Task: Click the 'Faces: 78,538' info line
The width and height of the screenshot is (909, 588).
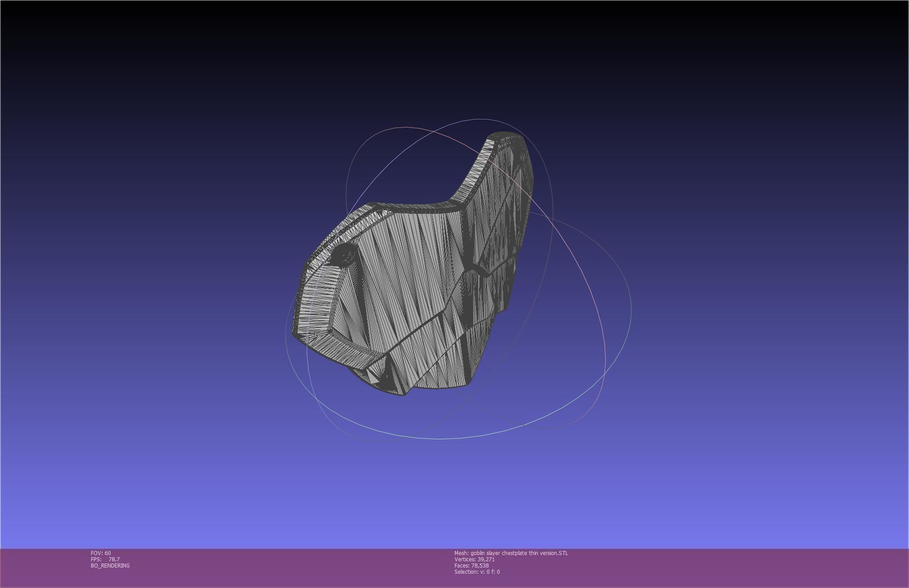Action: click(471, 565)
